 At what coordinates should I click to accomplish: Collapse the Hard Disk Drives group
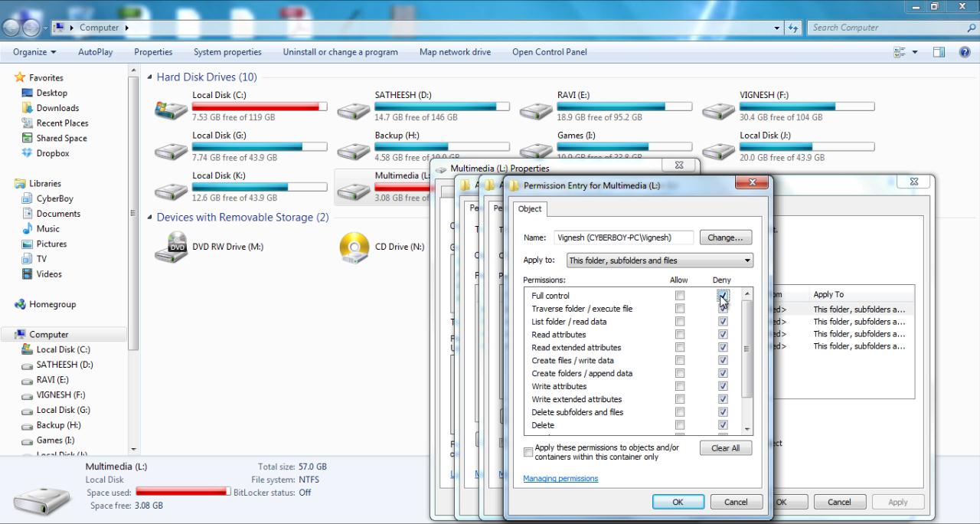tap(150, 77)
